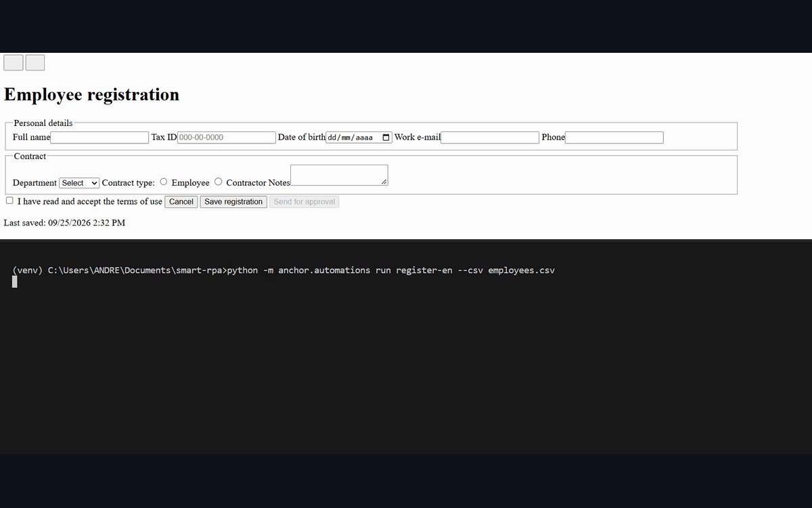812x508 pixels.
Task: Click the Save registration button
Action: (x=233, y=202)
